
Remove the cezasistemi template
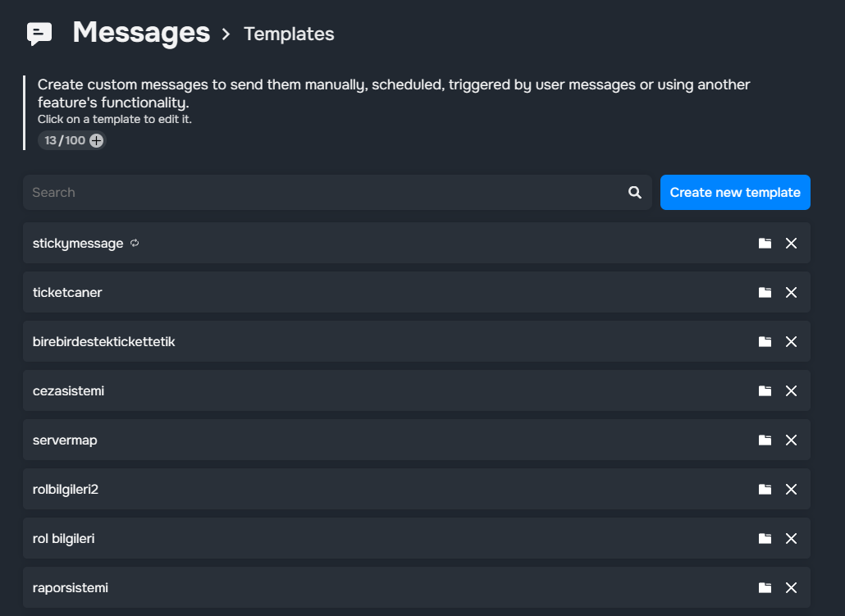pyautogui.click(x=791, y=391)
